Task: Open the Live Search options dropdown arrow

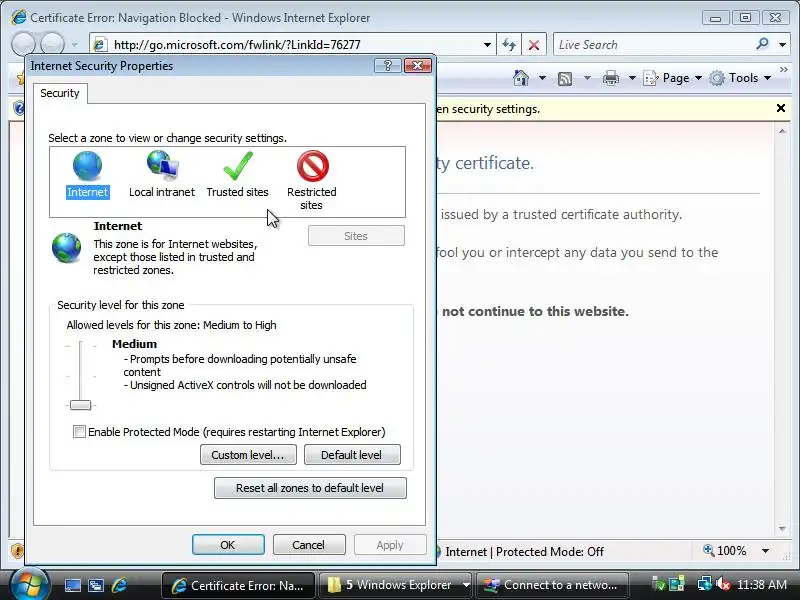Action: point(782,45)
